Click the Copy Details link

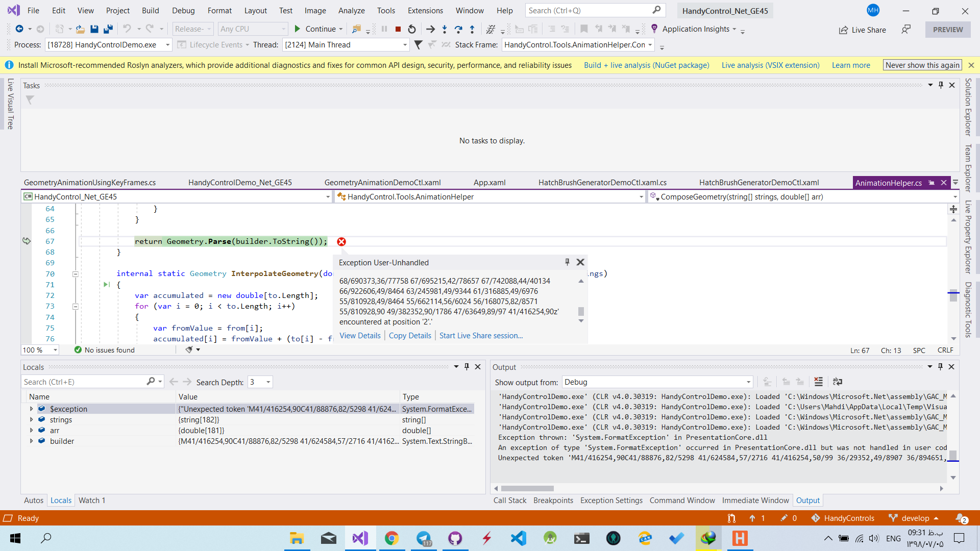(410, 336)
